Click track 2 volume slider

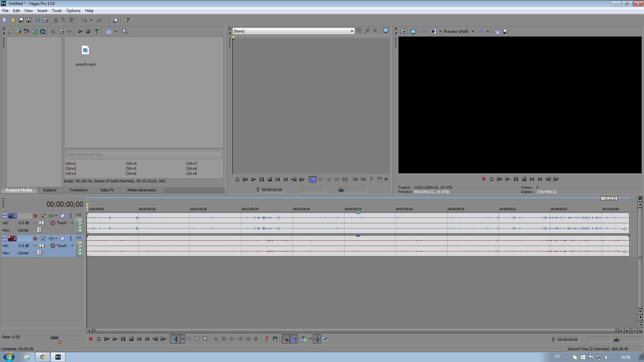(x=41, y=246)
